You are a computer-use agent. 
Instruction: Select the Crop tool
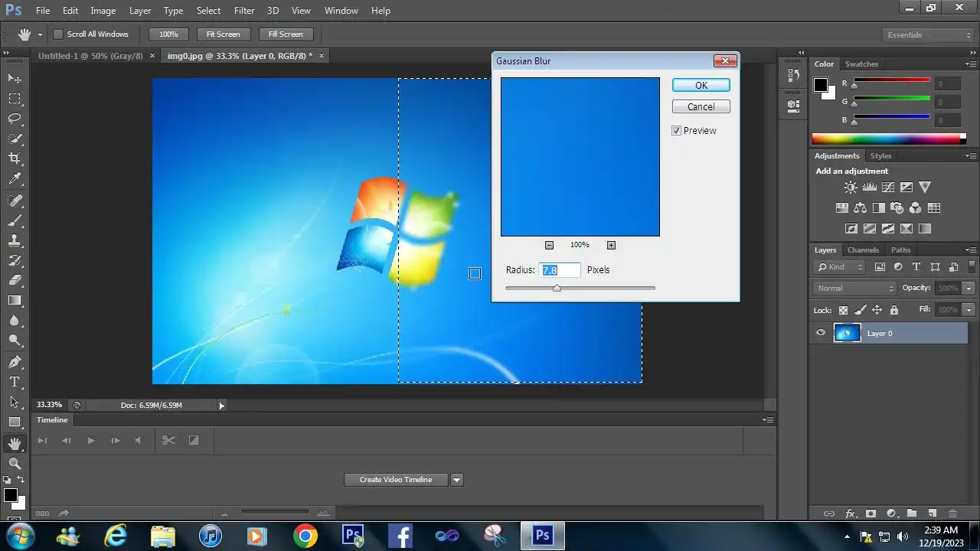pos(15,158)
